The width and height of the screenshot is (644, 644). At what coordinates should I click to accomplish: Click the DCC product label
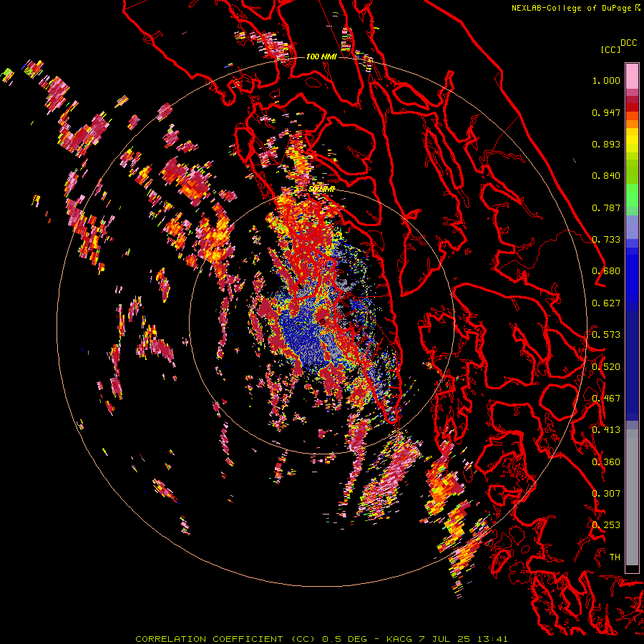[628, 43]
